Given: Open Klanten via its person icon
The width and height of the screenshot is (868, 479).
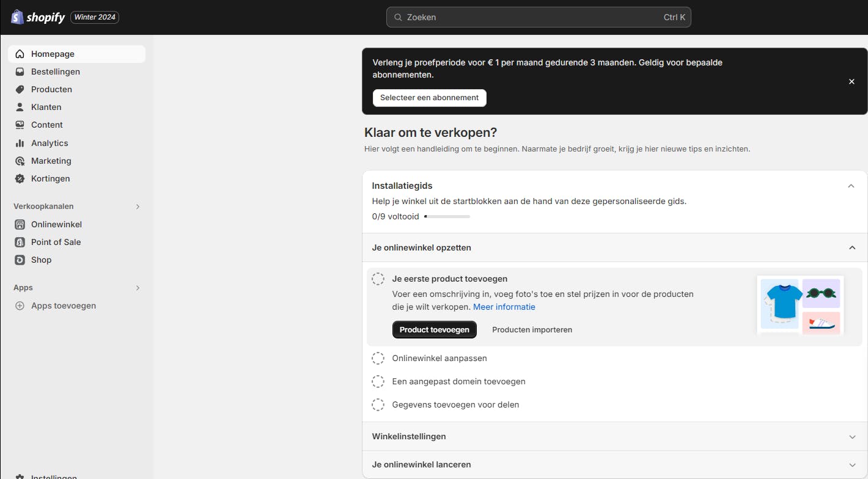Looking at the screenshot, I should coord(20,107).
